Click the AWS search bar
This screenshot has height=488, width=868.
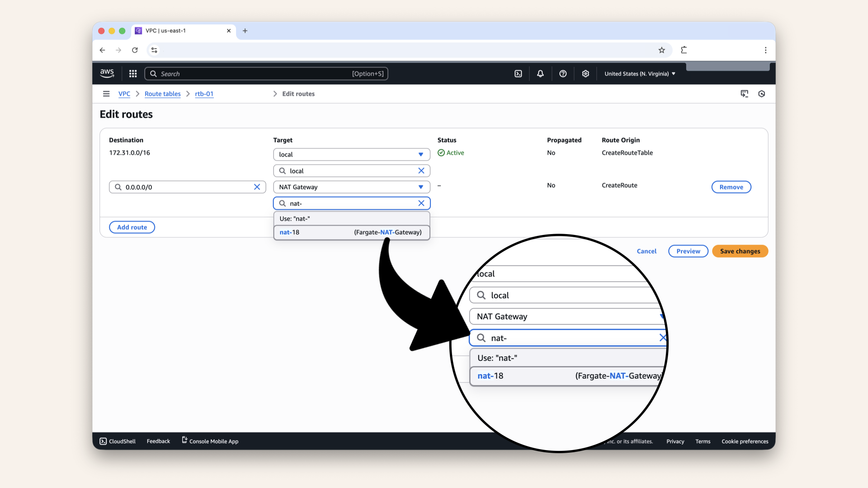(x=266, y=73)
